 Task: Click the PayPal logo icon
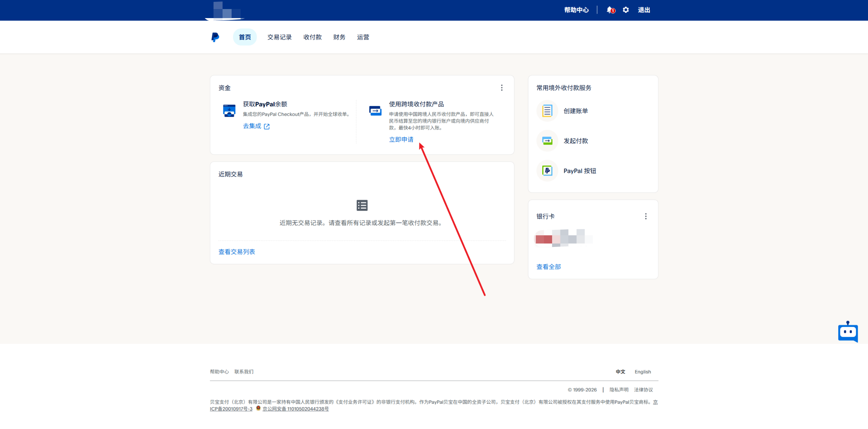pos(215,37)
